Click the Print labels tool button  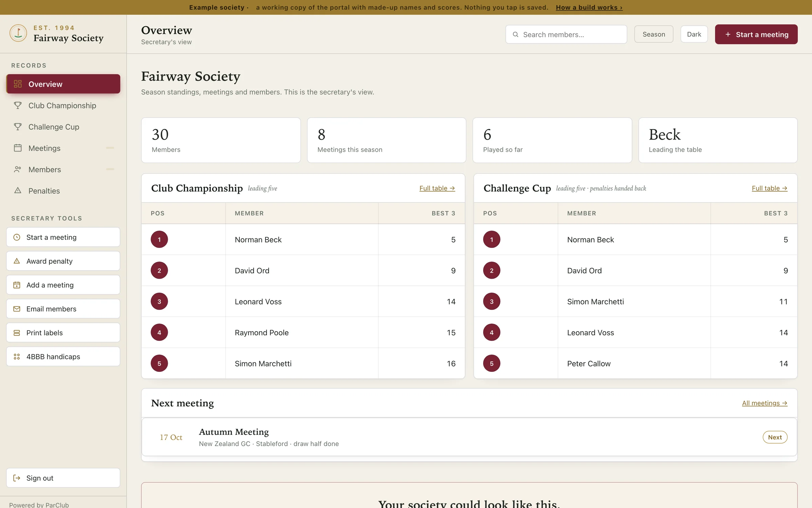(x=63, y=333)
